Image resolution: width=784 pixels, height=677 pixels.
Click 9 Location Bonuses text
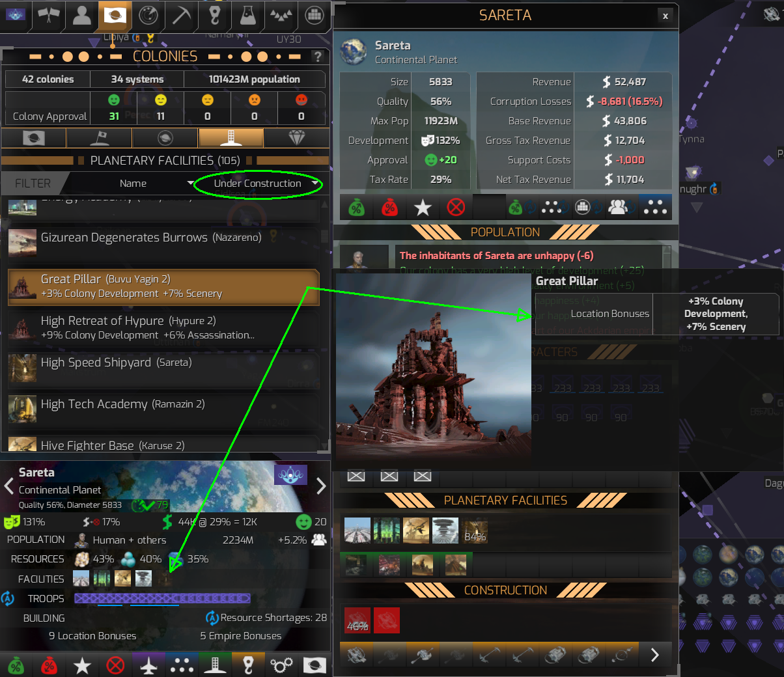coord(92,636)
